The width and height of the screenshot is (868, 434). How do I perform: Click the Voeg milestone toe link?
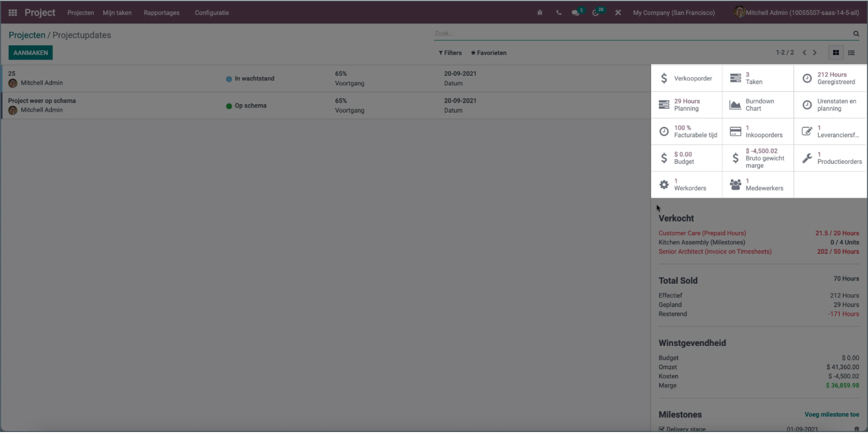(832, 415)
